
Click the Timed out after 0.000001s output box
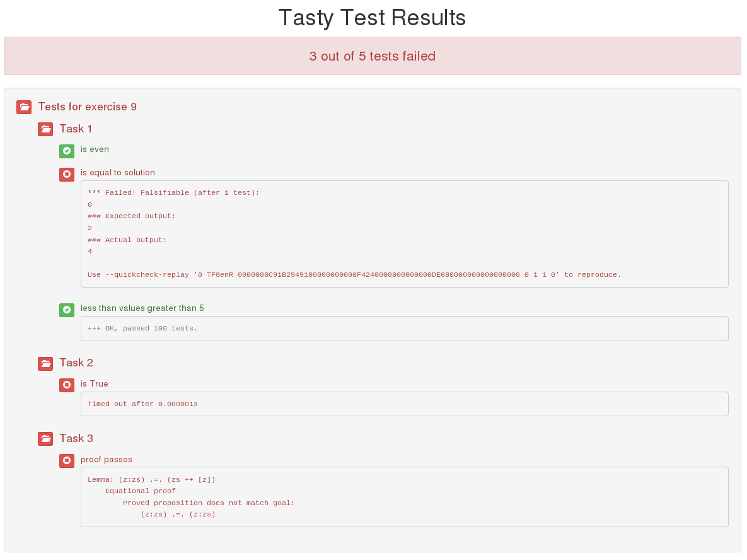tap(405, 404)
